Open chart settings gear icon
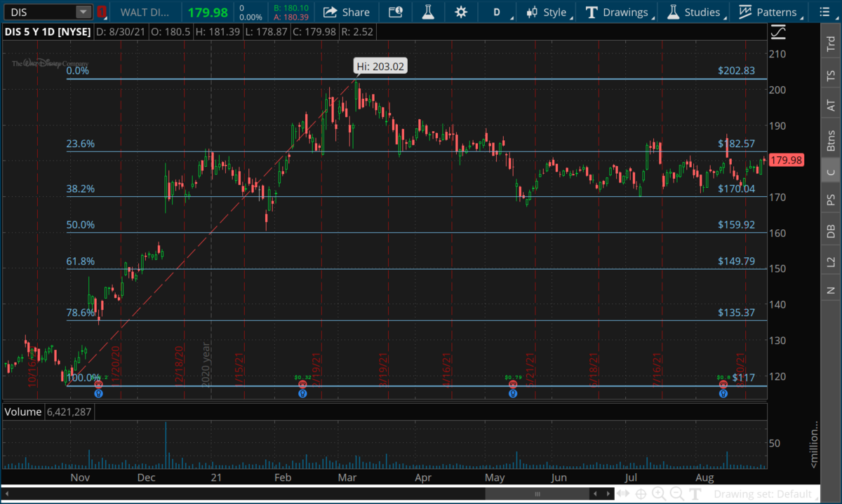This screenshot has width=842, height=504. [460, 12]
